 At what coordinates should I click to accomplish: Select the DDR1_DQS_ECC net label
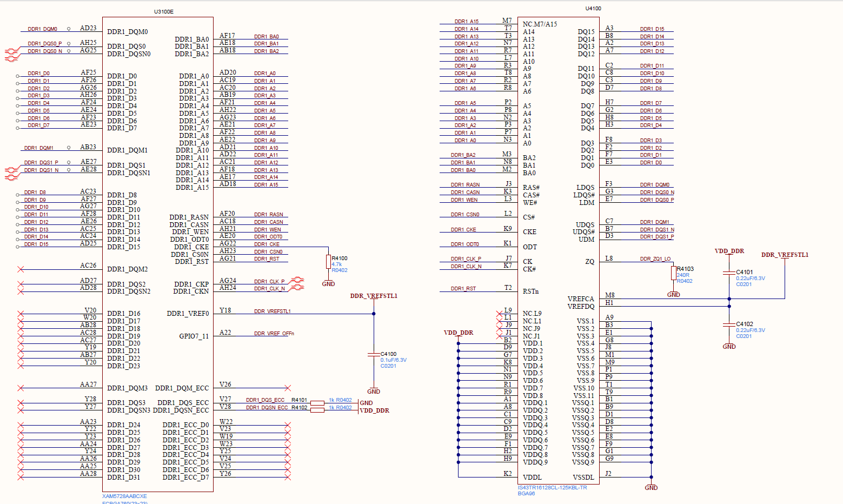pos(265,400)
